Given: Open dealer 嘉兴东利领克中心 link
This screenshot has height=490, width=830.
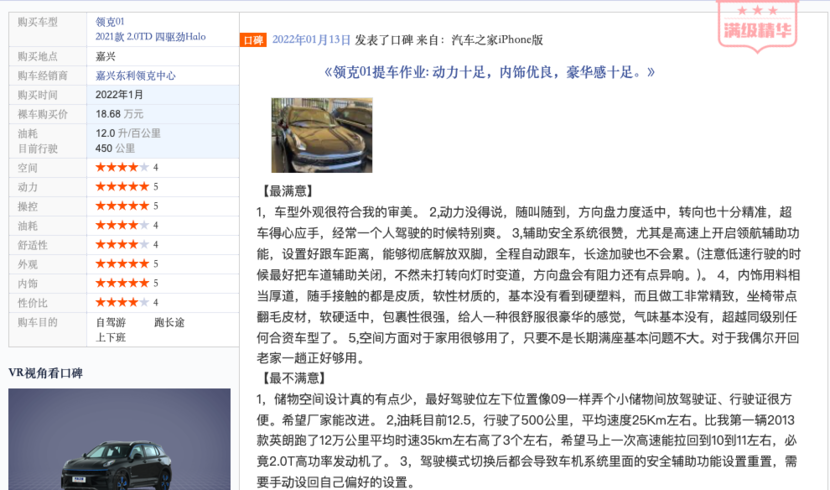Looking at the screenshot, I should 135,75.
